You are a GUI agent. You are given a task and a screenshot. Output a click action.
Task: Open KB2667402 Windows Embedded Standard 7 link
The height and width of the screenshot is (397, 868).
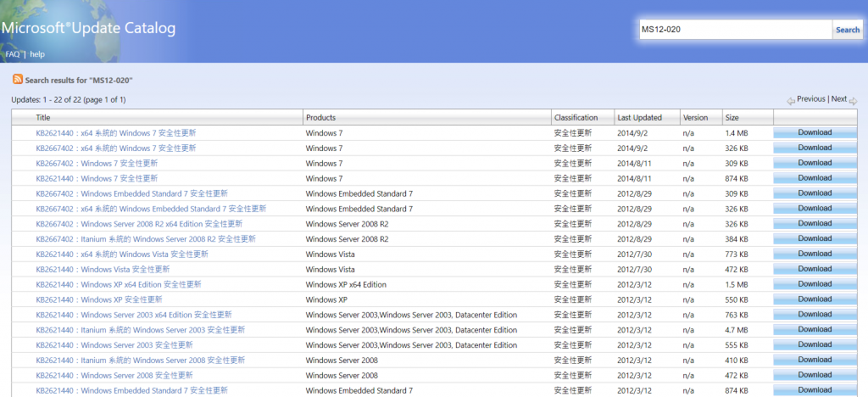pyautogui.click(x=131, y=193)
